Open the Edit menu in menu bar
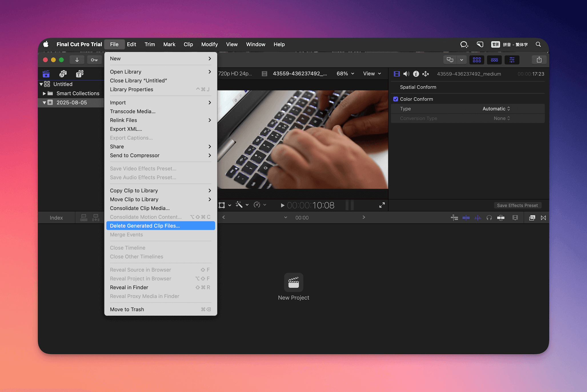Screen dimensions: 587x392 131,44
